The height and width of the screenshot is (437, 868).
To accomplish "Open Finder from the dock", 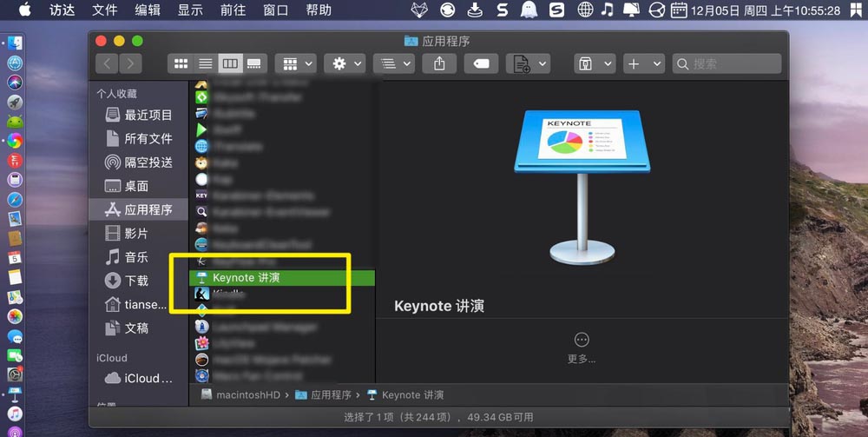I will [x=15, y=43].
